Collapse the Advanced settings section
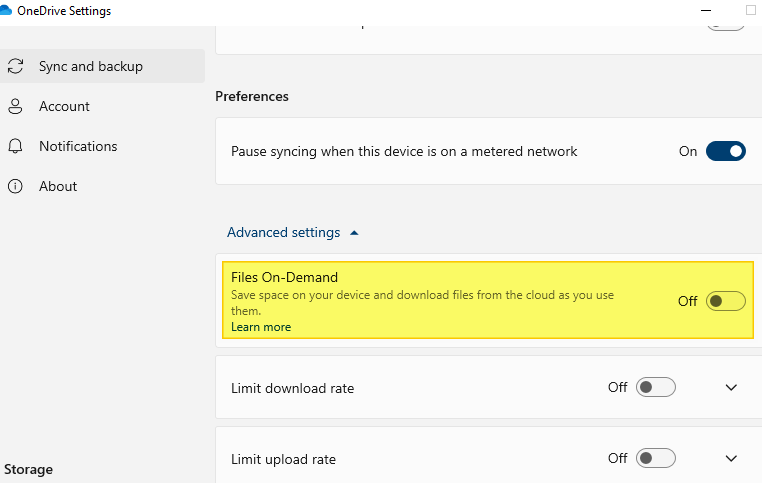Viewport: 762px width, 483px height. [x=293, y=232]
